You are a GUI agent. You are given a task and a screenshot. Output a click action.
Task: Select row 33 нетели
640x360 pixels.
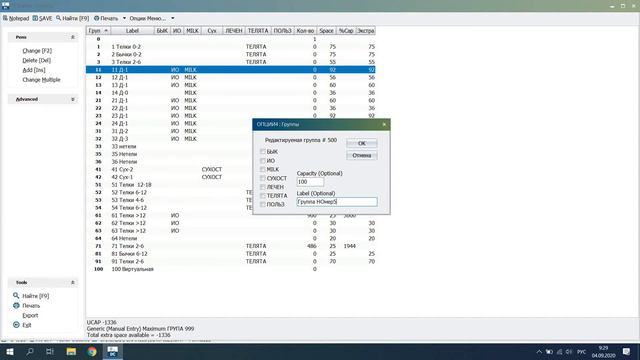point(169,146)
